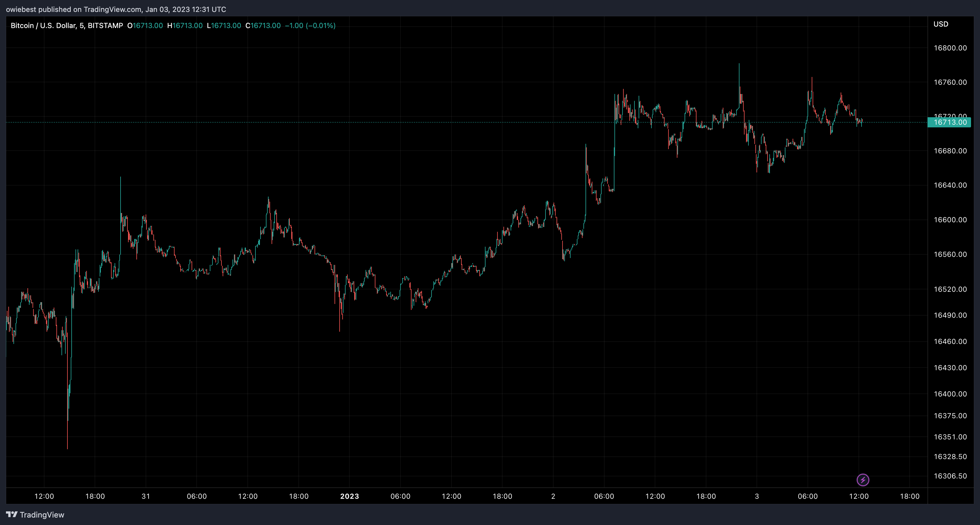This screenshot has width=980, height=525.
Task: Click the high value H16713.00 in legend
Action: 185,25
